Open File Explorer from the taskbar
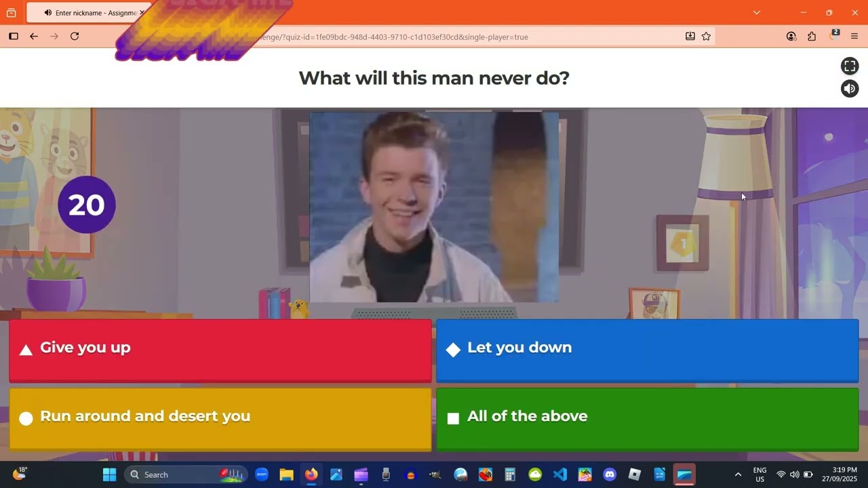 click(286, 474)
